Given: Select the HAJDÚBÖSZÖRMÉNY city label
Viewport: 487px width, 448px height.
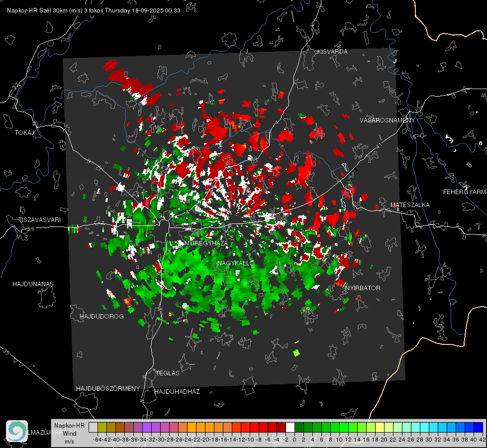Looking at the screenshot, I should 108,389.
